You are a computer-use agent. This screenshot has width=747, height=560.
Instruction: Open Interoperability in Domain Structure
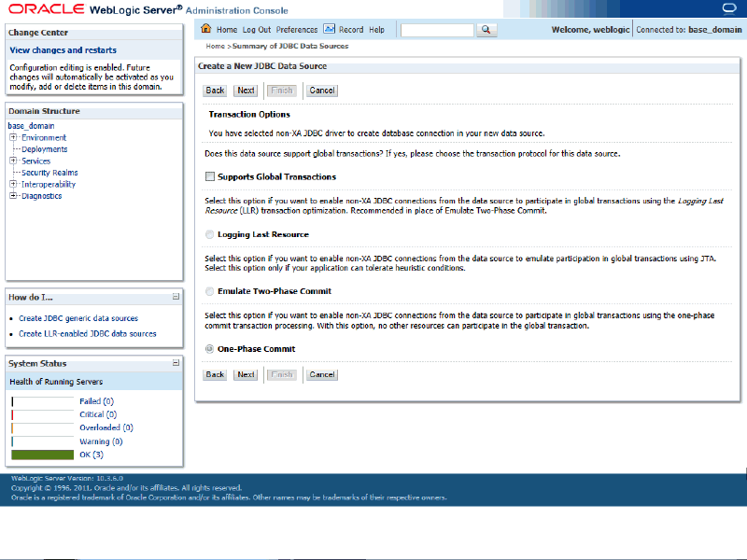coord(49,184)
